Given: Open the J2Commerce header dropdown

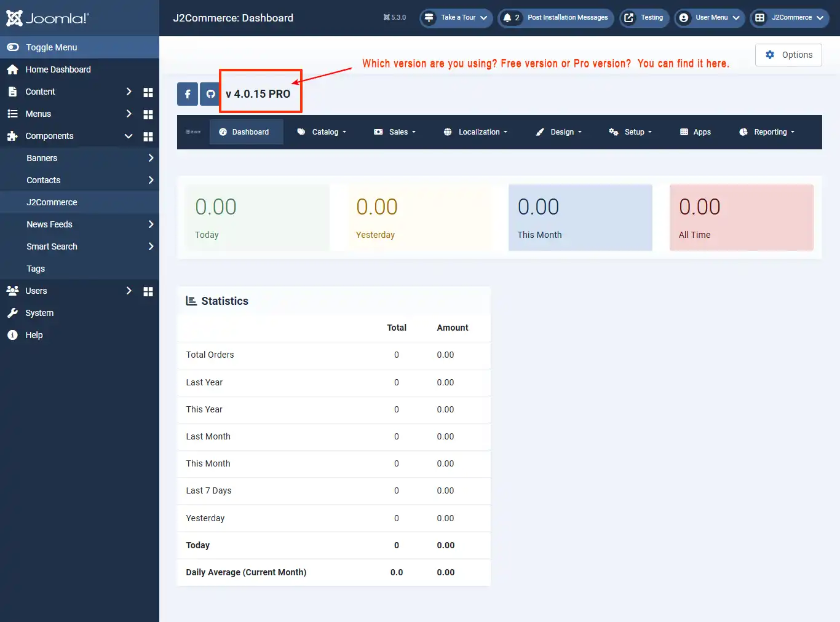Looking at the screenshot, I should coord(790,18).
